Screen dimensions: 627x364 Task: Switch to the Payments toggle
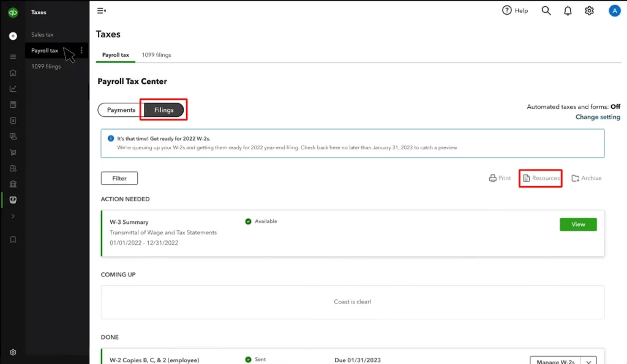point(121,110)
